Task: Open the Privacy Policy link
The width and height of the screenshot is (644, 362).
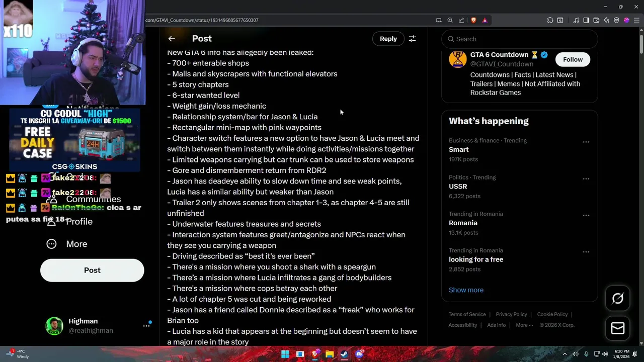Action: coord(511,315)
